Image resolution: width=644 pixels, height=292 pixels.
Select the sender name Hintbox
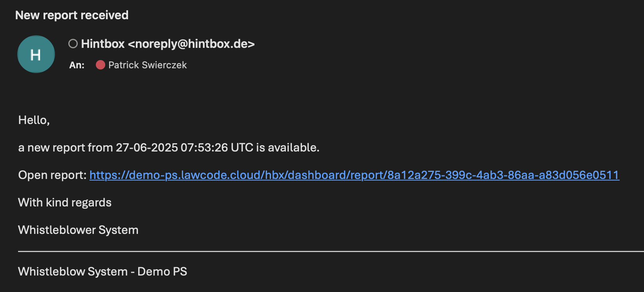click(x=103, y=44)
